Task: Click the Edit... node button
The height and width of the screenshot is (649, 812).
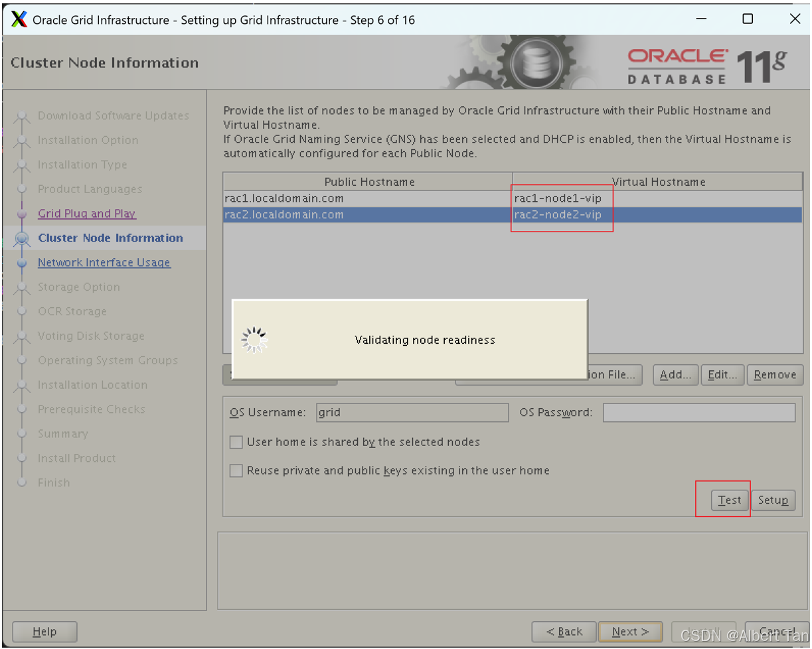Action: pyautogui.click(x=722, y=375)
